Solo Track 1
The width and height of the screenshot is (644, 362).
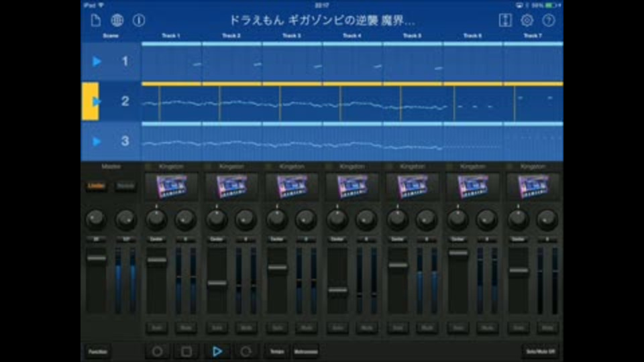point(157,328)
